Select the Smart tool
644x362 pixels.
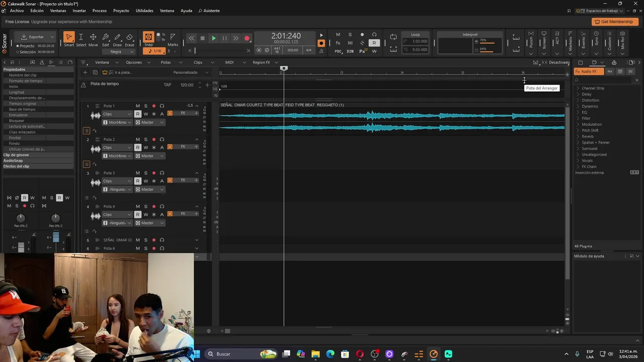click(x=69, y=39)
